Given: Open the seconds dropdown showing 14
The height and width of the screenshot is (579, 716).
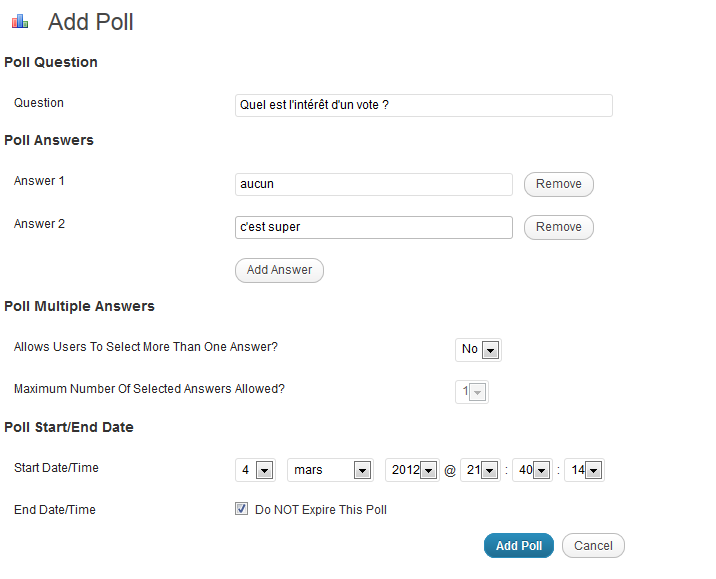Looking at the screenshot, I should (584, 470).
